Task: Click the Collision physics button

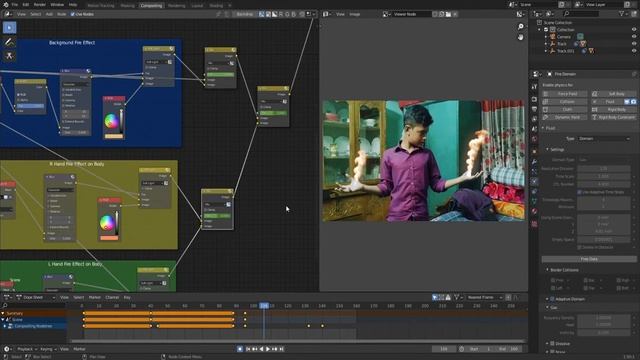Action: [564, 102]
